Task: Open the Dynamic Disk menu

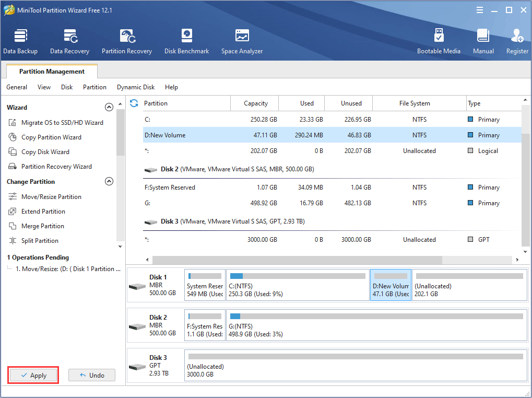Action: coord(136,87)
